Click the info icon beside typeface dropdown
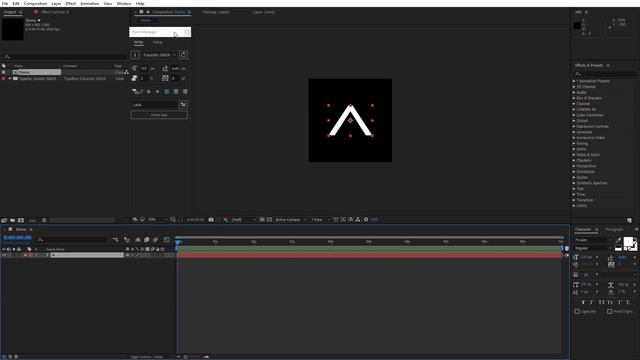 (135, 55)
